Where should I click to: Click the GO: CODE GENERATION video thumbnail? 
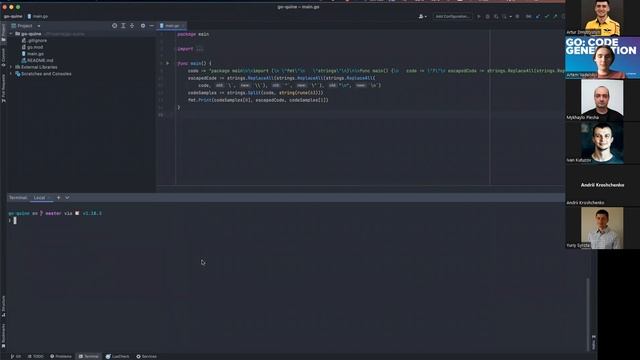coord(602,58)
